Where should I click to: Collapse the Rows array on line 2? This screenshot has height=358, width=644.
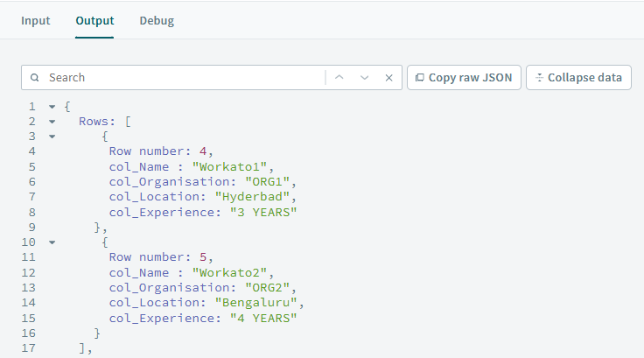(x=52, y=122)
